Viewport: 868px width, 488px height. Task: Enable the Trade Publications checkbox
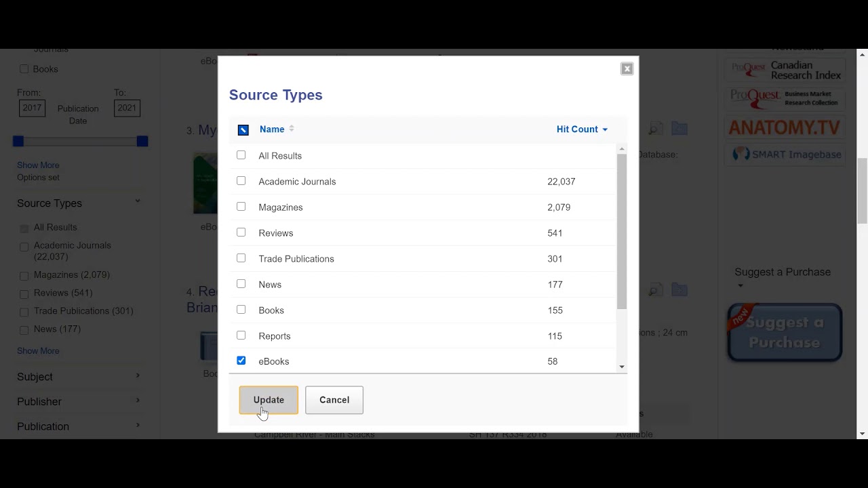pos(241,258)
